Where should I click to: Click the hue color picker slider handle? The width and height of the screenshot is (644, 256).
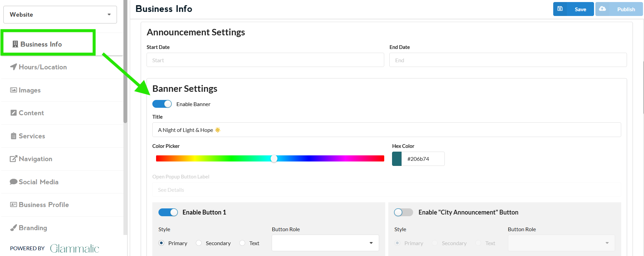[x=274, y=159]
